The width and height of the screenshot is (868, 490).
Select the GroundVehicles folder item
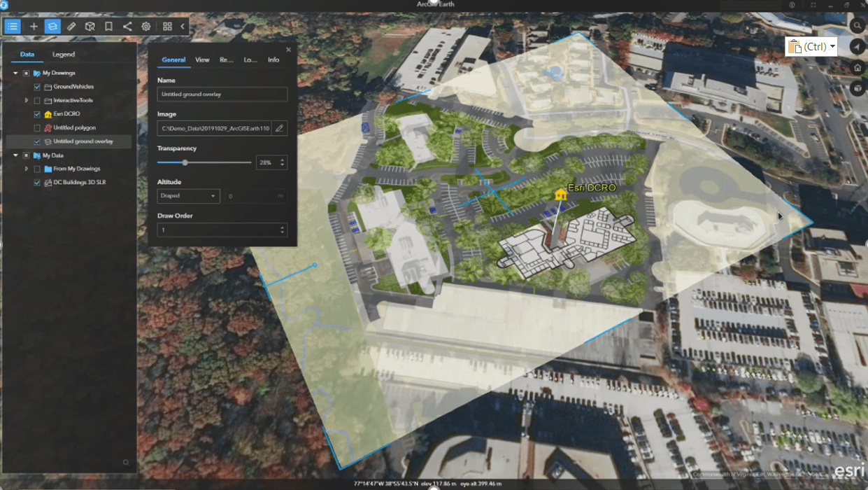[x=73, y=87]
